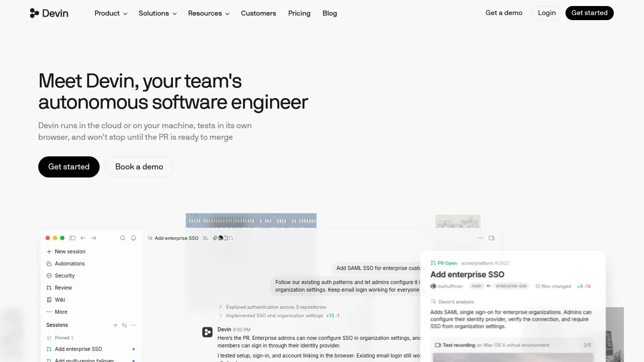Open the Product dropdown menu
Image resolution: width=644 pixels, height=362 pixels.
pos(111,13)
